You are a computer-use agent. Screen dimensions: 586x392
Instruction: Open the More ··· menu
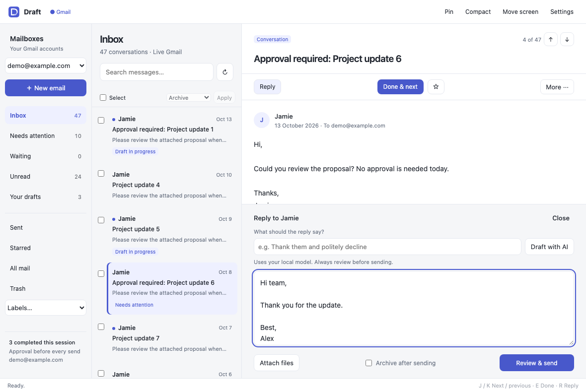click(x=557, y=87)
